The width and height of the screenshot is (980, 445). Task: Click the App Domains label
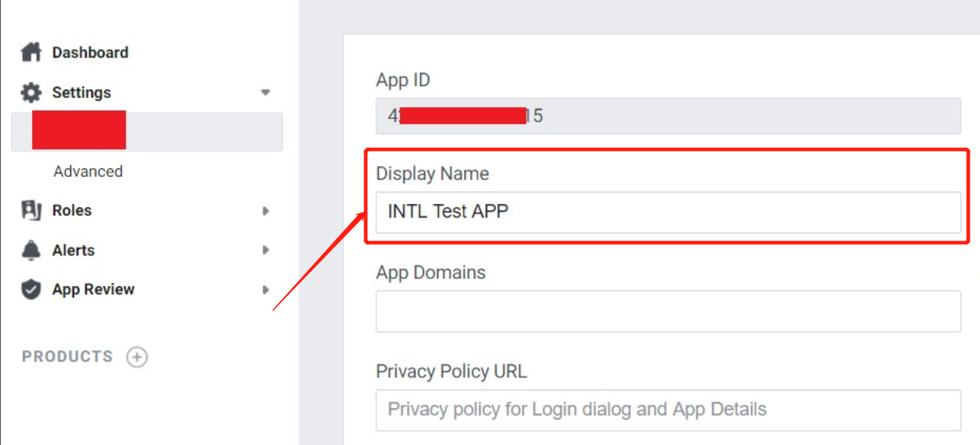click(430, 272)
